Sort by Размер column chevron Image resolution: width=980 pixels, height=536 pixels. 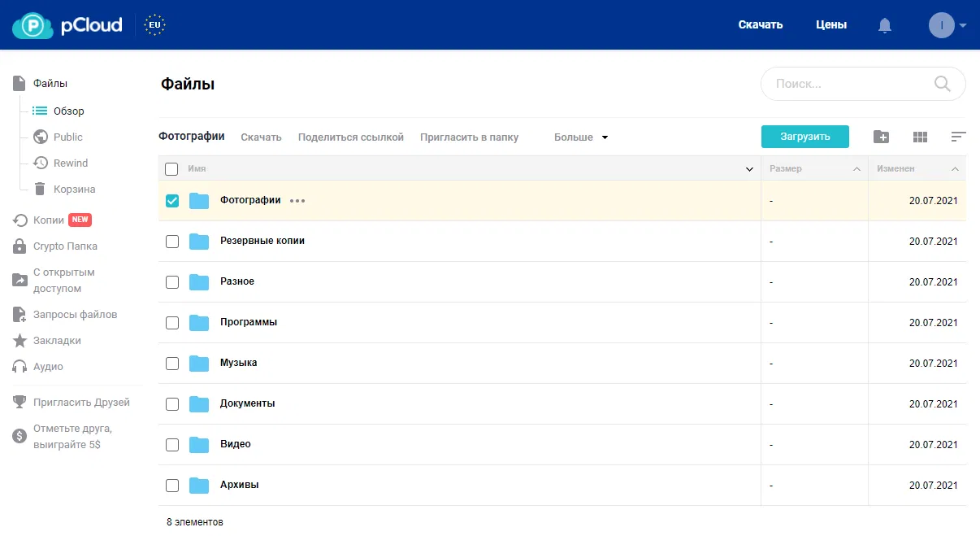tap(856, 169)
